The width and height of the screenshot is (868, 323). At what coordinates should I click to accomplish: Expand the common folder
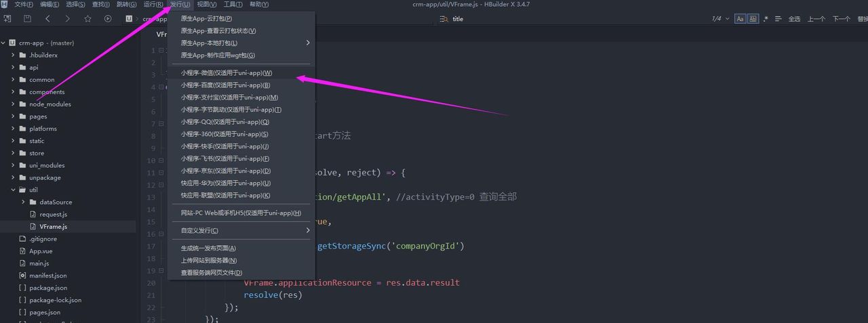(x=13, y=79)
